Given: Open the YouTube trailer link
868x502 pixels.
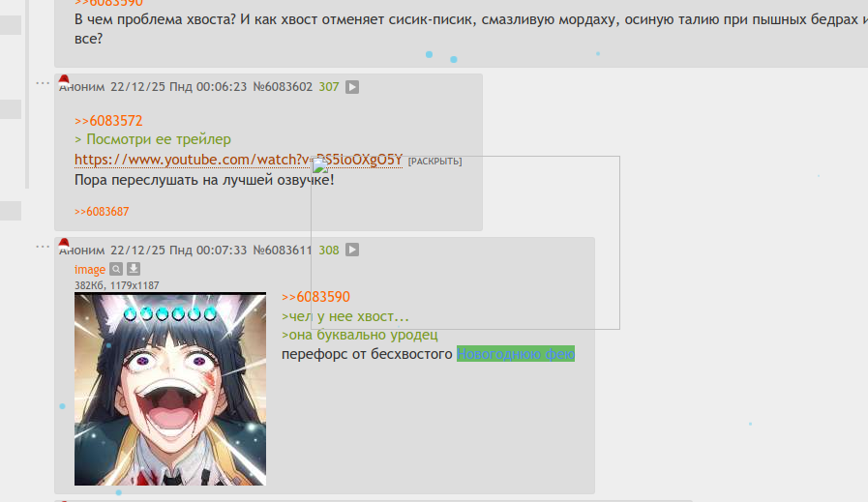Looking at the screenshot, I should tap(238, 160).
